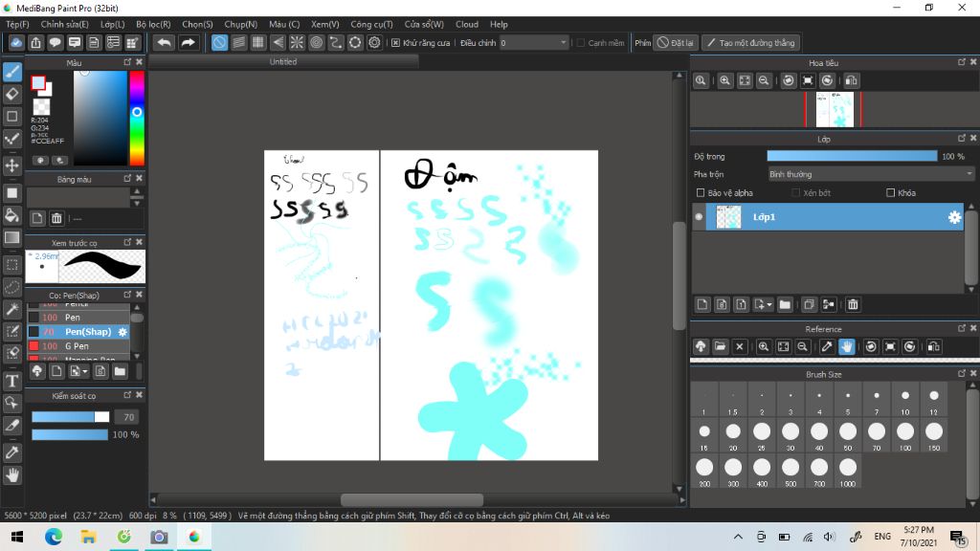The width and height of the screenshot is (980, 551).
Task: Select the Hand pan tool
Action: (x=11, y=476)
